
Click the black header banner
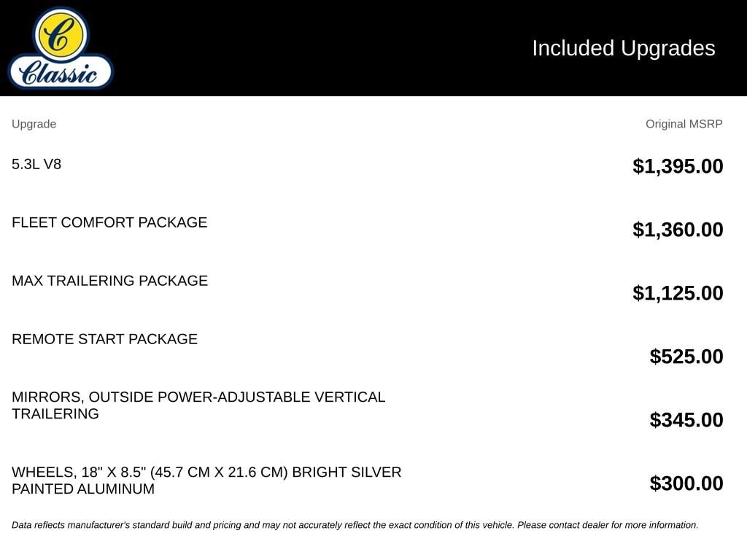pyautogui.click(x=373, y=48)
